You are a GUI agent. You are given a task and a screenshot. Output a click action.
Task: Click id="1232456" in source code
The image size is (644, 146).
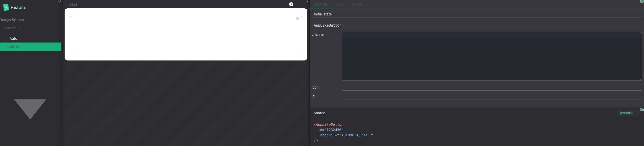click(331, 130)
